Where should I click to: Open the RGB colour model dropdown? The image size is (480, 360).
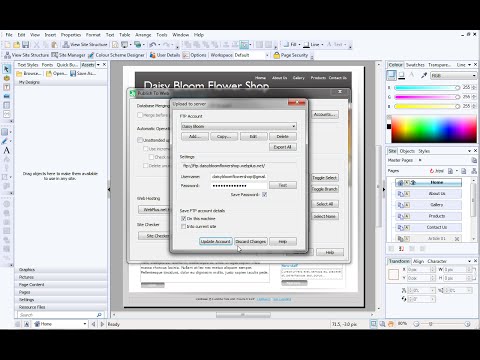coord(453,76)
